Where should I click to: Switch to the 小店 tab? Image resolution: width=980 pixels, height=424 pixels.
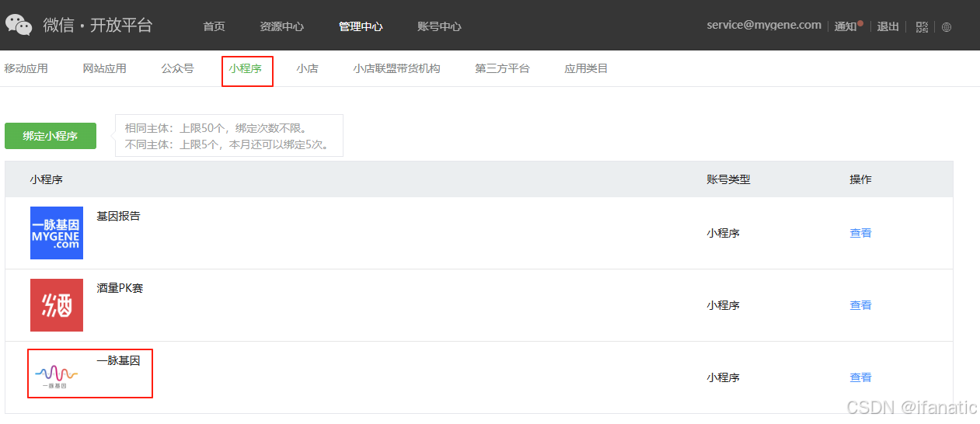click(x=307, y=68)
